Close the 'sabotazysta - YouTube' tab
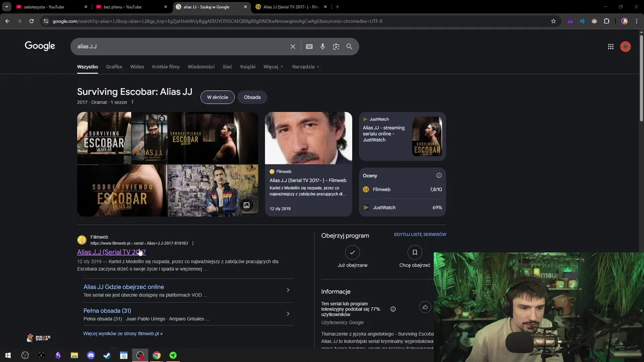This screenshot has height=362, width=644. [x=86, y=7]
